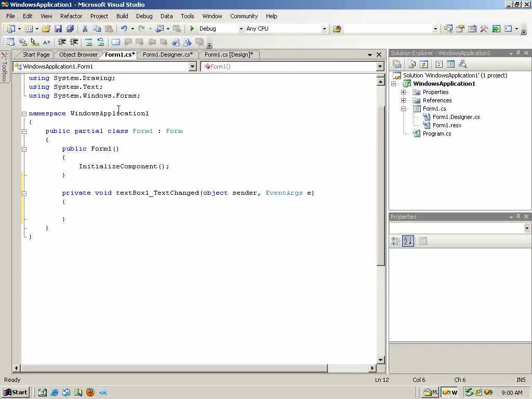Open the Community menu
Screen dimensions: 532x399
[244, 16]
